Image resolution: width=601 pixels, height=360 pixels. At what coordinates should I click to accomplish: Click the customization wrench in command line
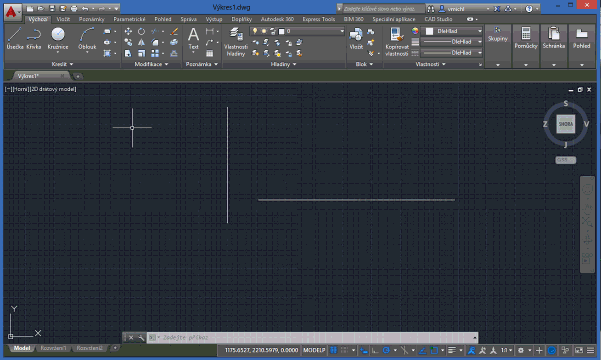coord(141,338)
